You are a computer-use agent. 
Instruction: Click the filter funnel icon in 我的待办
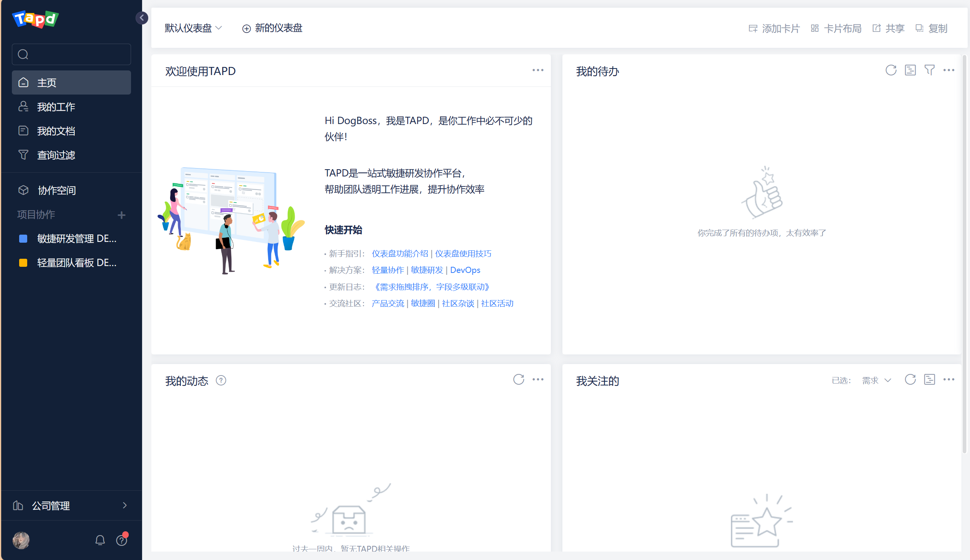929,70
